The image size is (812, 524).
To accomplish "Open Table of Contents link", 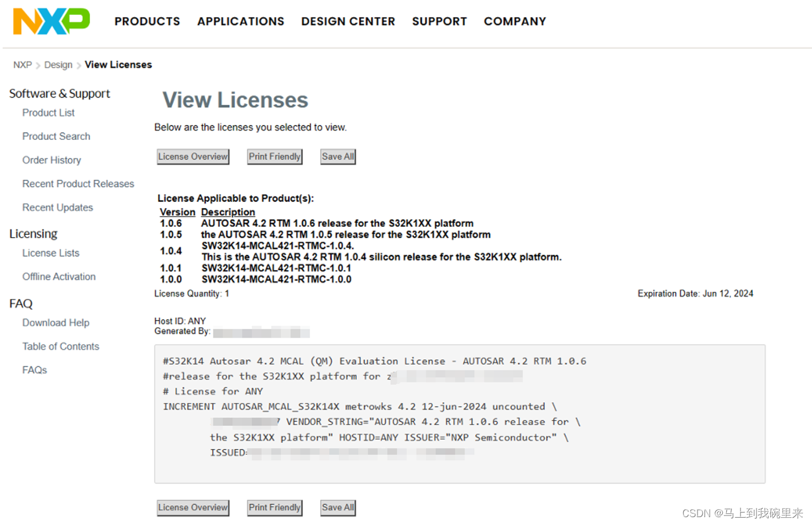I will click(x=61, y=346).
